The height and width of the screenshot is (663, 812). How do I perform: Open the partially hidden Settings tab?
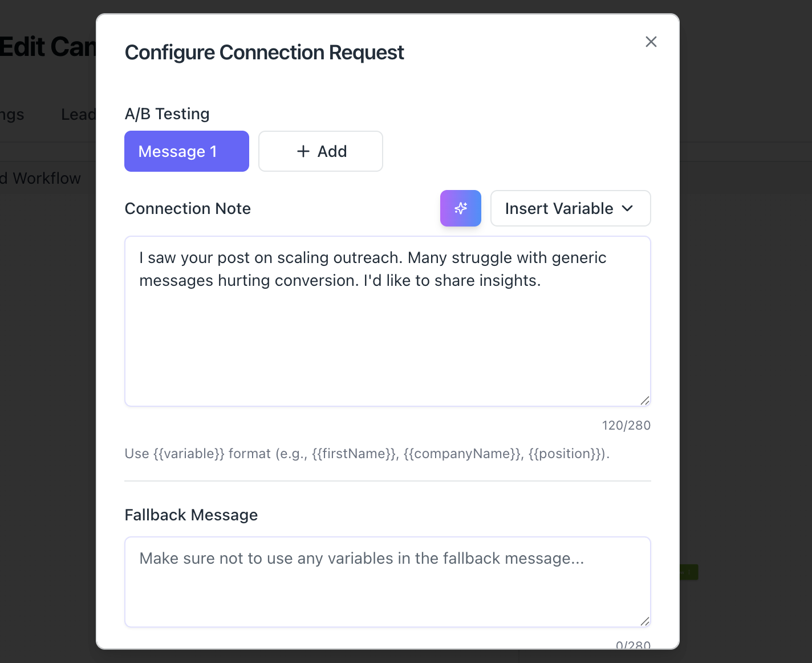pyautogui.click(x=12, y=115)
